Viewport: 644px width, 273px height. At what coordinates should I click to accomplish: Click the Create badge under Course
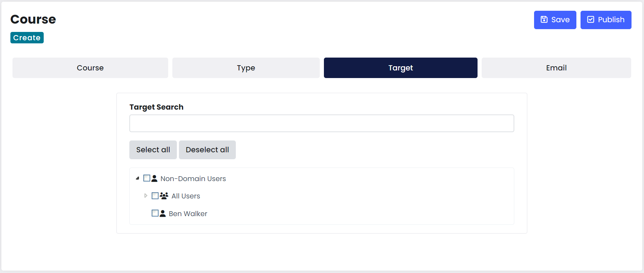point(27,37)
